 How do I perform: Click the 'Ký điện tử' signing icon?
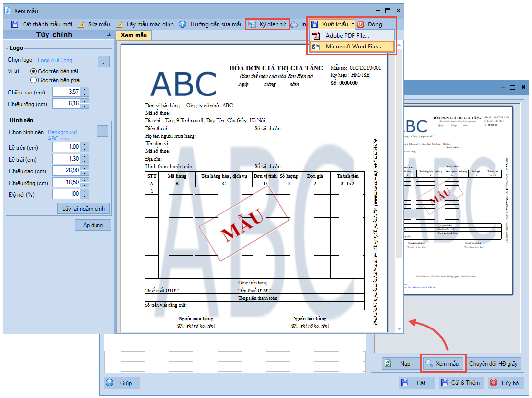pyautogui.click(x=252, y=24)
